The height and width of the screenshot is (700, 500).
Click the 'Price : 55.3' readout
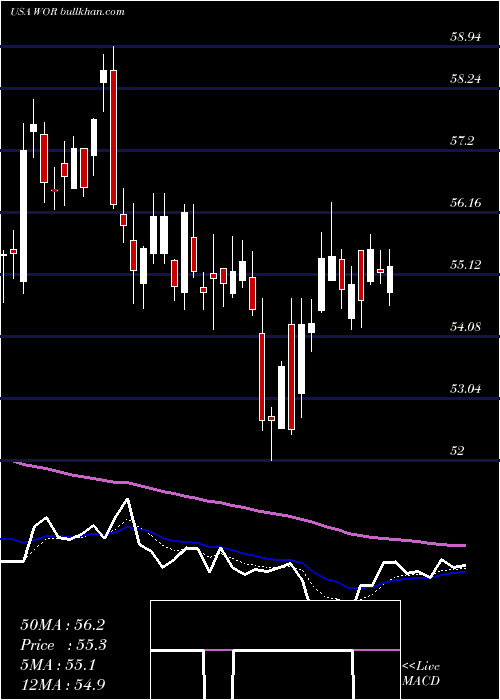(x=64, y=645)
